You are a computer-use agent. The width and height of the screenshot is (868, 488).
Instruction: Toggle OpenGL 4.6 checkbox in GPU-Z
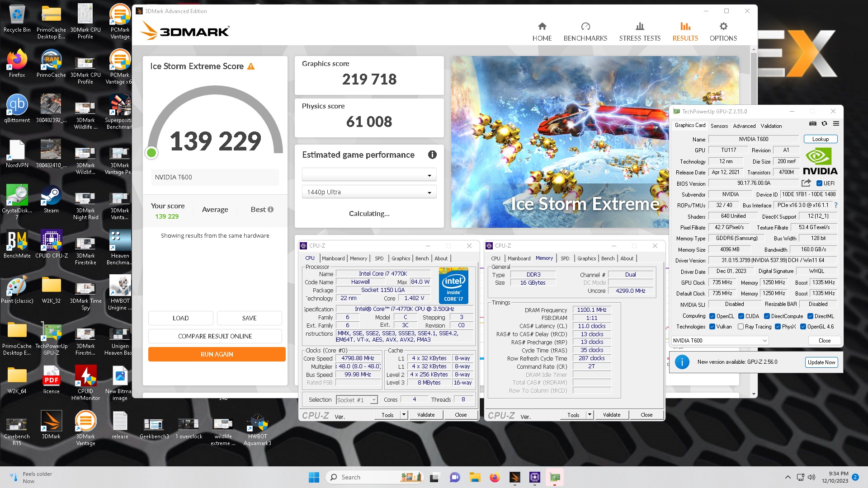pyautogui.click(x=803, y=327)
